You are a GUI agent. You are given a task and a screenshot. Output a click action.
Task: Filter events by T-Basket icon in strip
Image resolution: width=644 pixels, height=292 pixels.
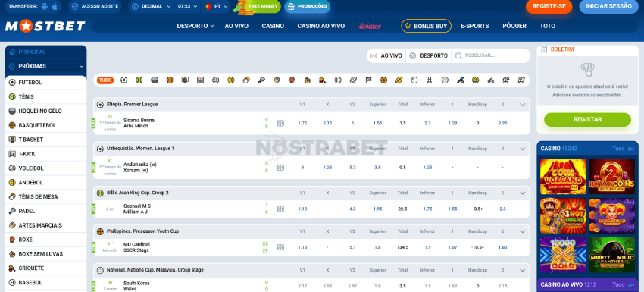click(185, 80)
